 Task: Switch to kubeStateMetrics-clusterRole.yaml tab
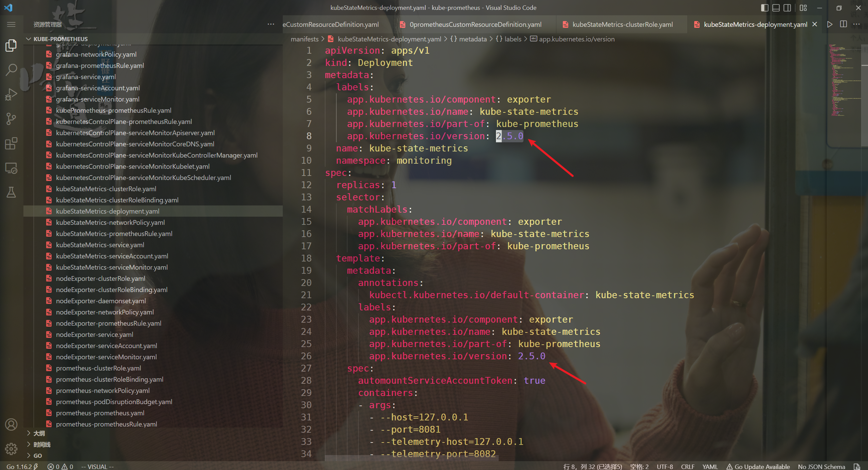point(622,24)
